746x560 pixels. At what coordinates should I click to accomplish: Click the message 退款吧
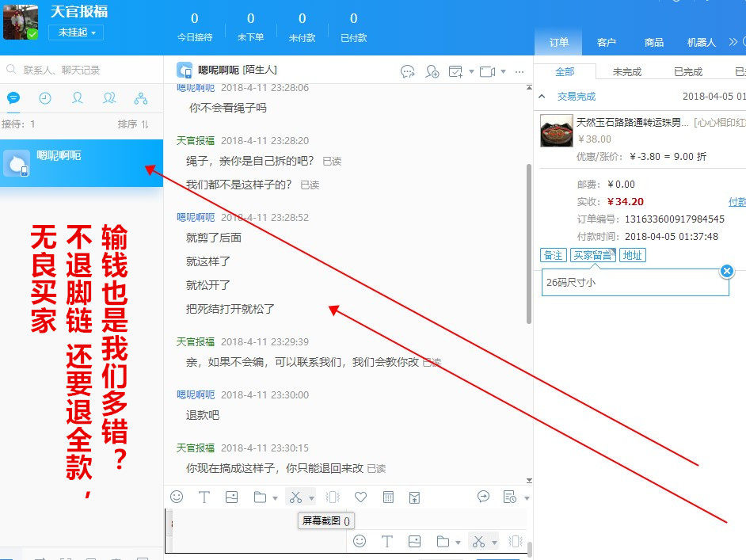tap(203, 415)
